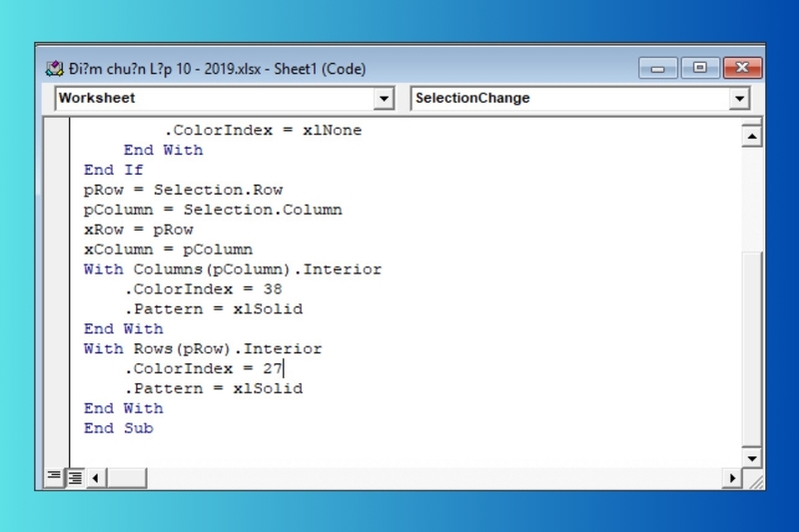799x532 pixels.
Task: Click the "End Sub" line
Action: tap(119, 428)
